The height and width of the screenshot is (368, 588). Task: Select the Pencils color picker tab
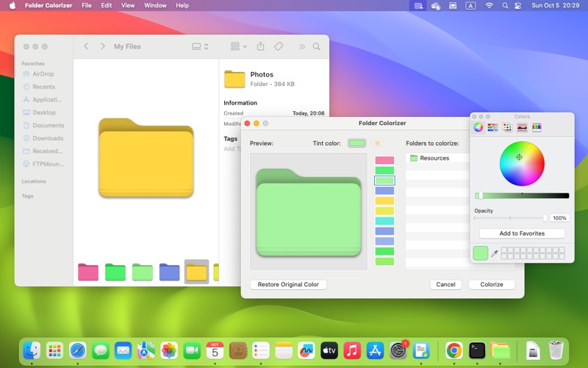[x=537, y=127]
